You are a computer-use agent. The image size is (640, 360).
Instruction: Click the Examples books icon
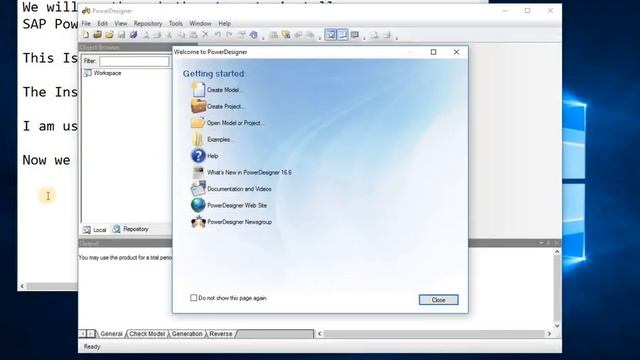pyautogui.click(x=198, y=139)
